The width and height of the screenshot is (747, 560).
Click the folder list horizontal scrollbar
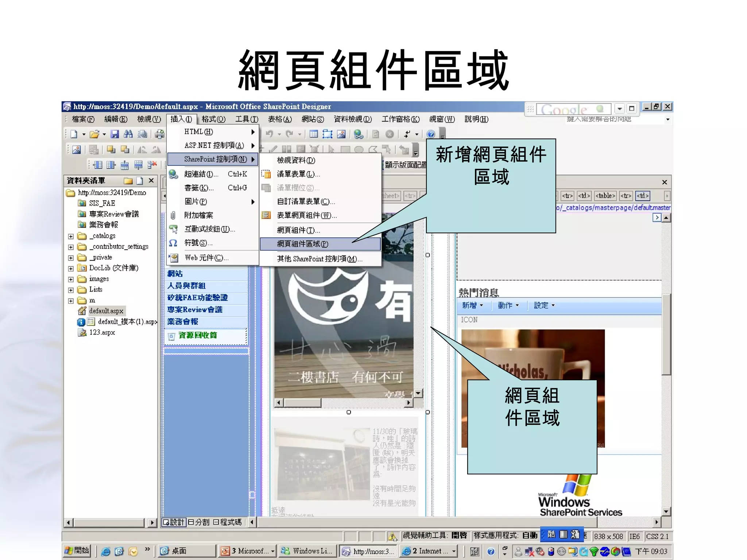pyautogui.click(x=110, y=522)
